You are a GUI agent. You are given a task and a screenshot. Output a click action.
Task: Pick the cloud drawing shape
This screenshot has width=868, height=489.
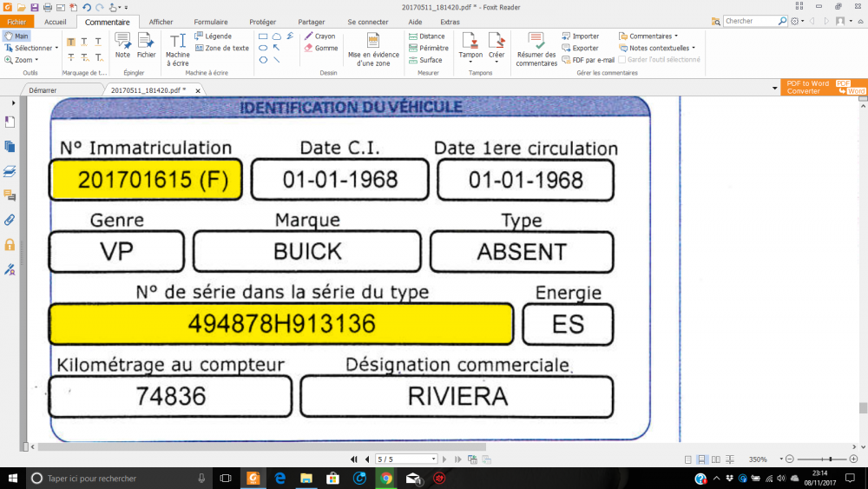tap(276, 36)
